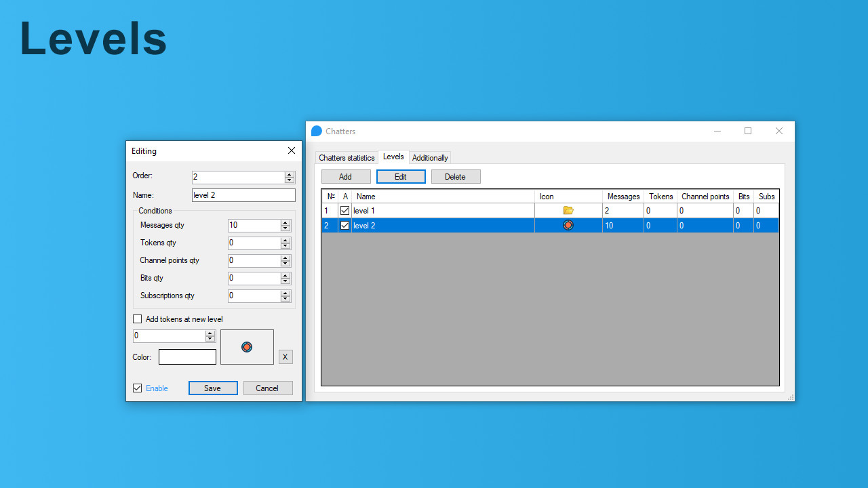
Task: Click the Name input field showing 'level 2'
Action: click(243, 195)
